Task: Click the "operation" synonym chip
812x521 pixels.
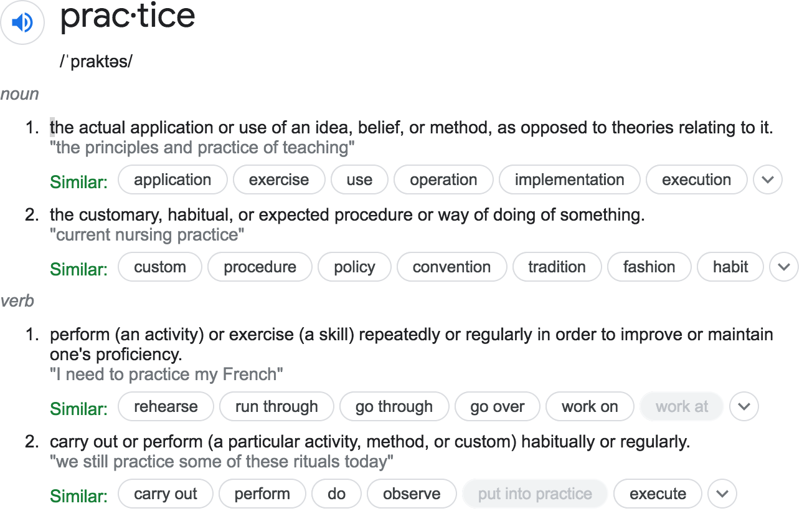Action: 443,180
